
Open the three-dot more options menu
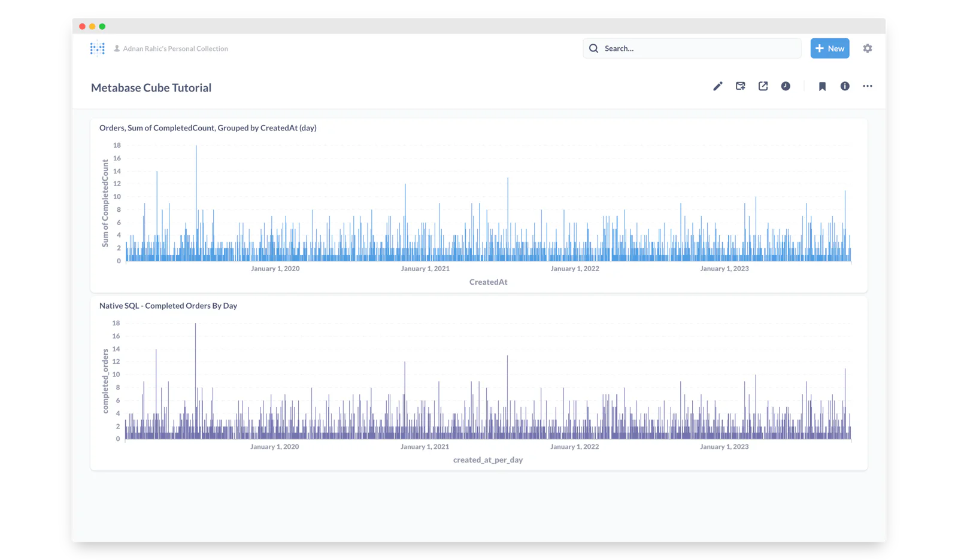pos(868,86)
